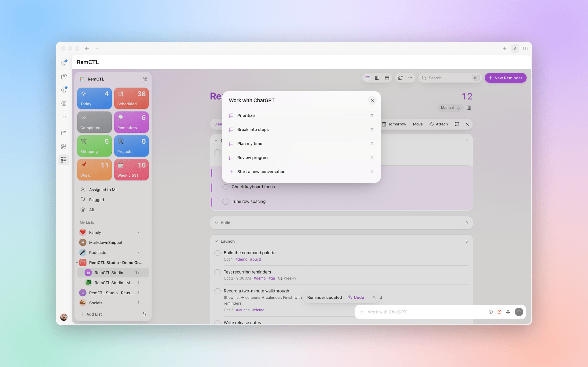Open the Manual sort dropdown
Viewport: 588px width, 367px height.
click(x=450, y=108)
